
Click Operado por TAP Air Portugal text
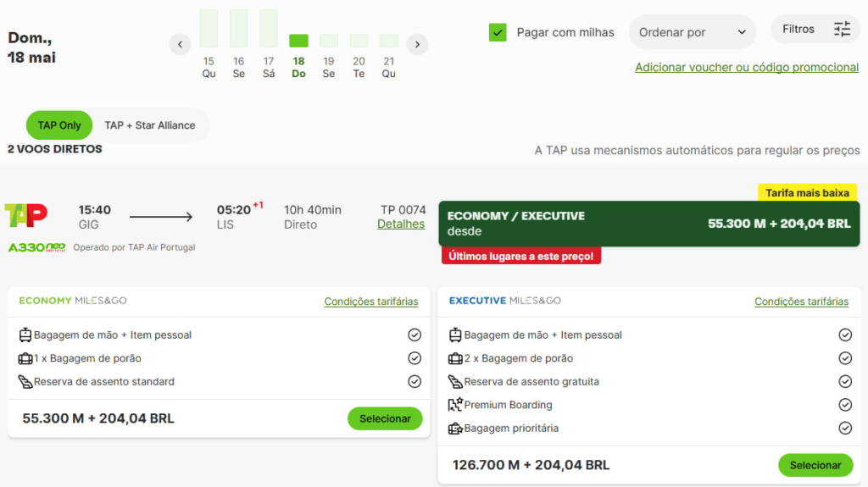134,248
